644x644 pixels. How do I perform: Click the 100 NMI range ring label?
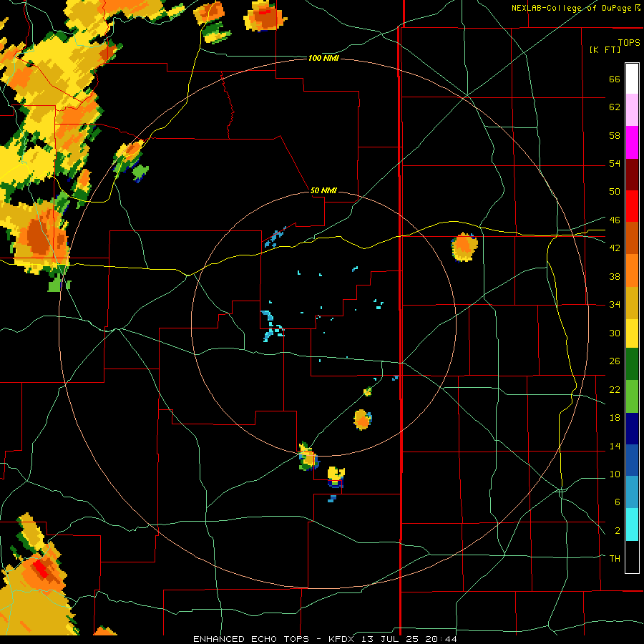[x=323, y=59]
